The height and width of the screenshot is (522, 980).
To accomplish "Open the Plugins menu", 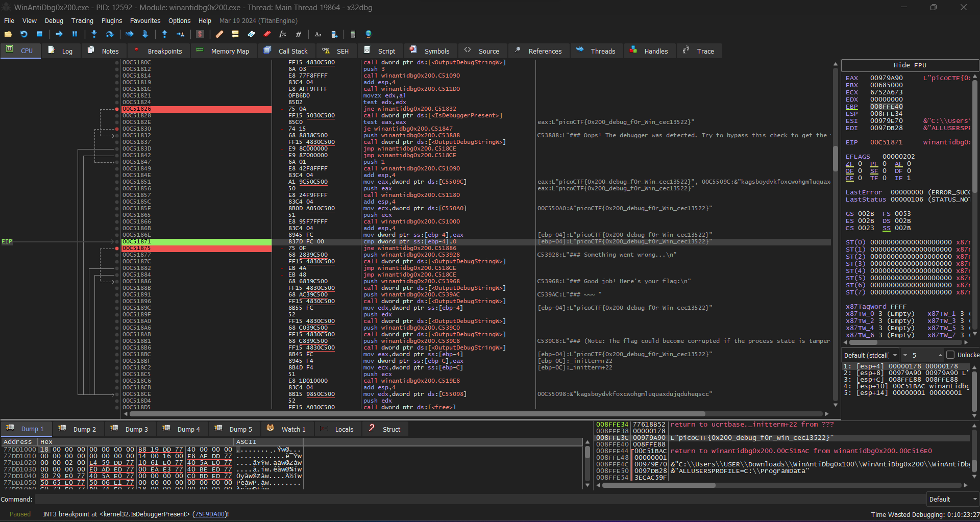I will (x=112, y=21).
